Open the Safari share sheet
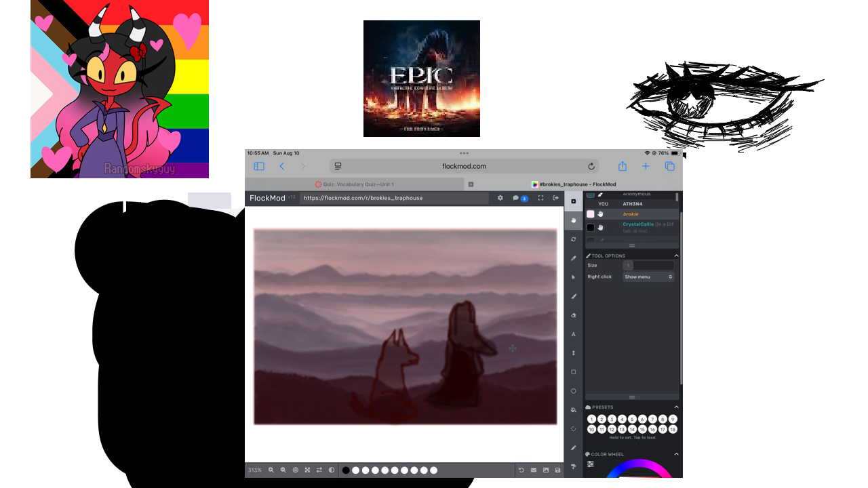The width and height of the screenshot is (868, 488). tap(622, 166)
